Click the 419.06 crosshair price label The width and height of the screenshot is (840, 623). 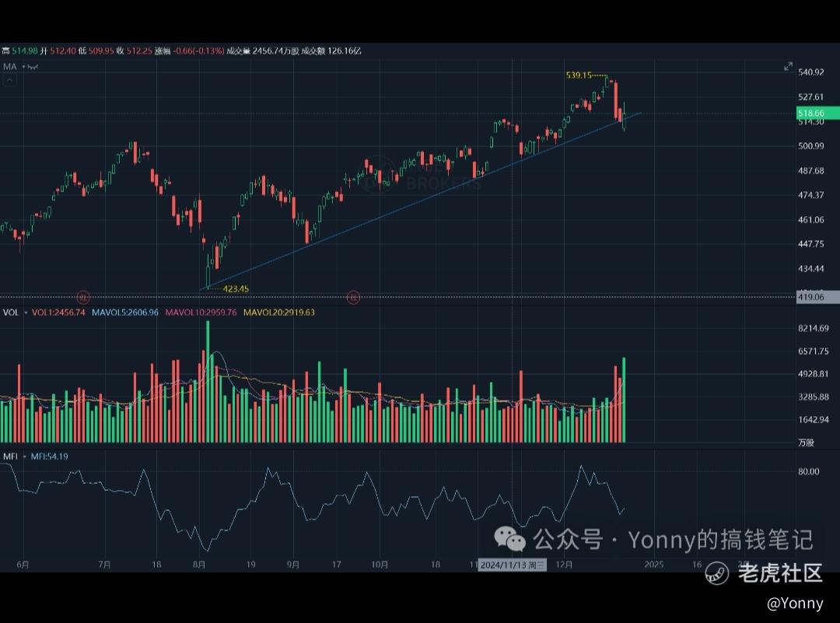click(817, 297)
